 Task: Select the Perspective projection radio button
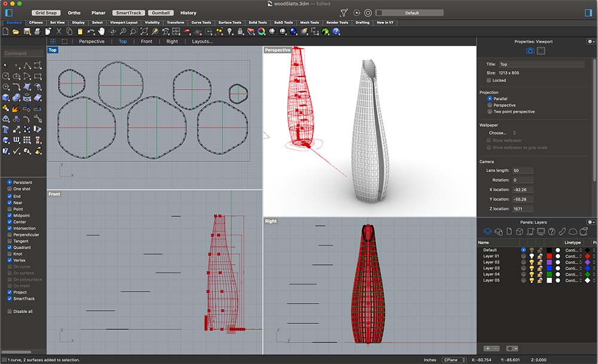[x=490, y=105]
